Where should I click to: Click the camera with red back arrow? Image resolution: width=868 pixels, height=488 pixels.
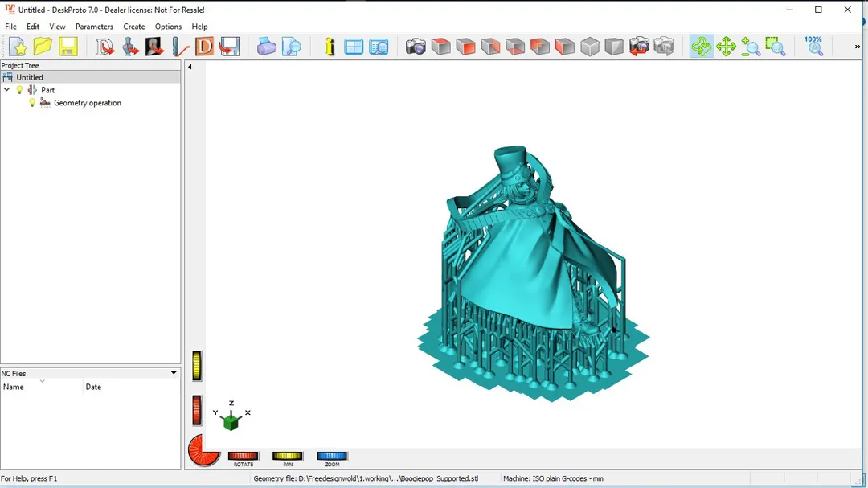(639, 47)
